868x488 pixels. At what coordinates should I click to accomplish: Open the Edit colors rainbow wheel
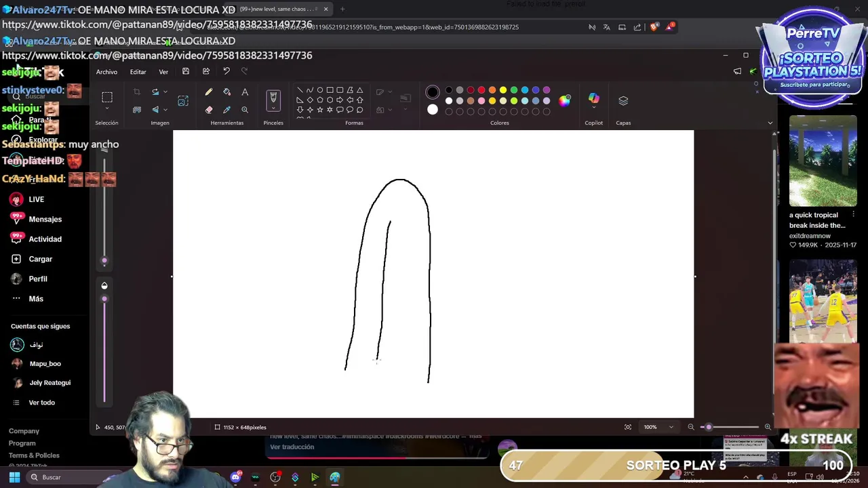pyautogui.click(x=565, y=101)
